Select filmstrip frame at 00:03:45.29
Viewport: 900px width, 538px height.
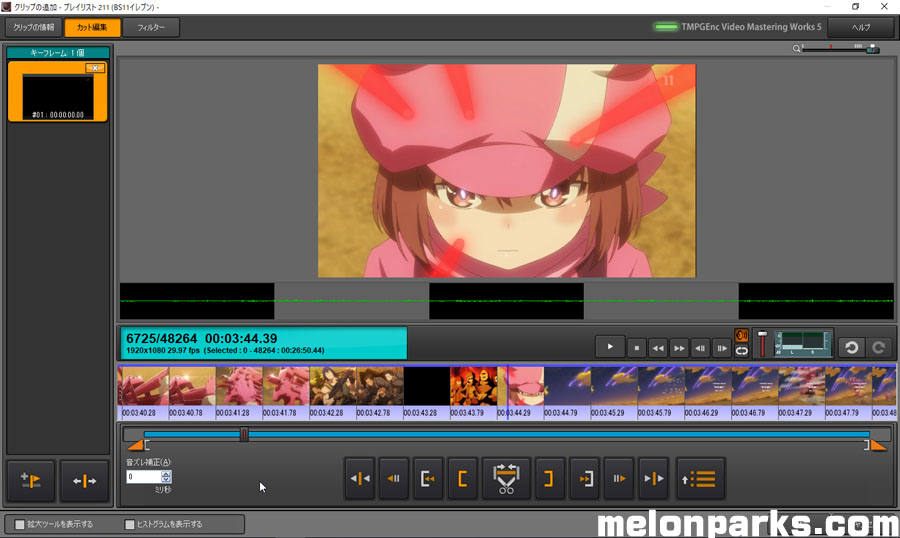tap(614, 386)
